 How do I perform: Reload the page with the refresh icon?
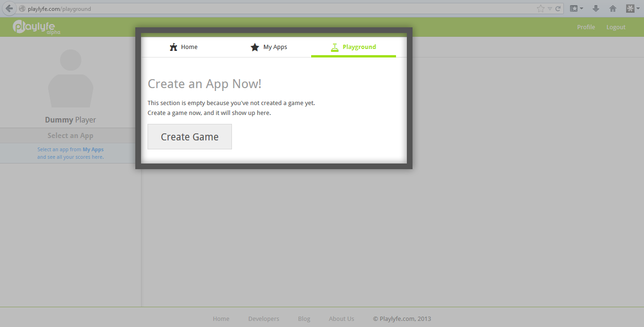click(x=558, y=8)
